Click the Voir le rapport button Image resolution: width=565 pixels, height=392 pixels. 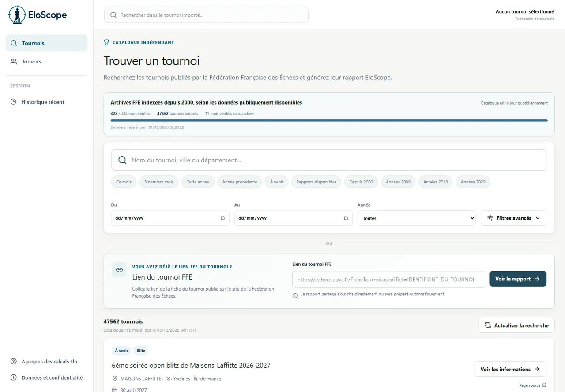pyautogui.click(x=518, y=279)
